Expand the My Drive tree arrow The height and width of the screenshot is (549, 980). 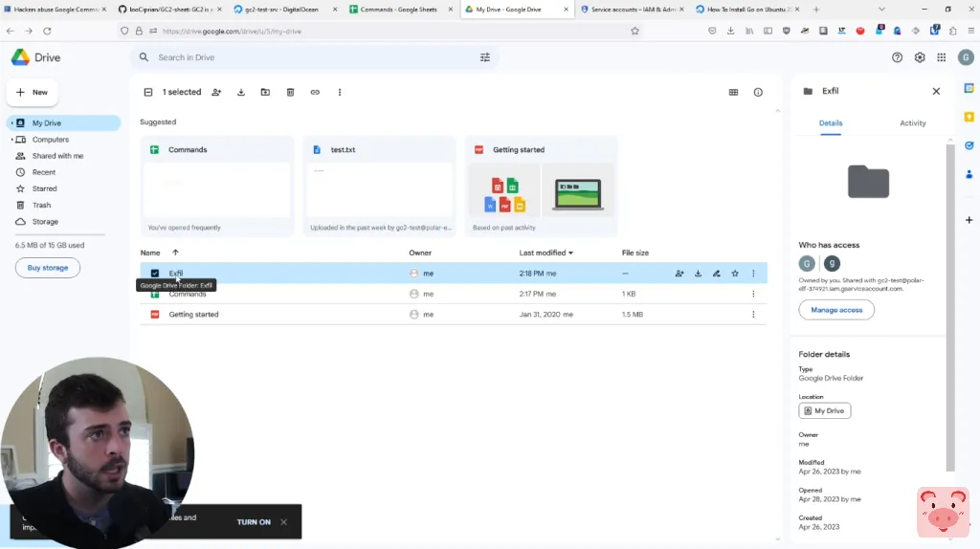point(11,123)
